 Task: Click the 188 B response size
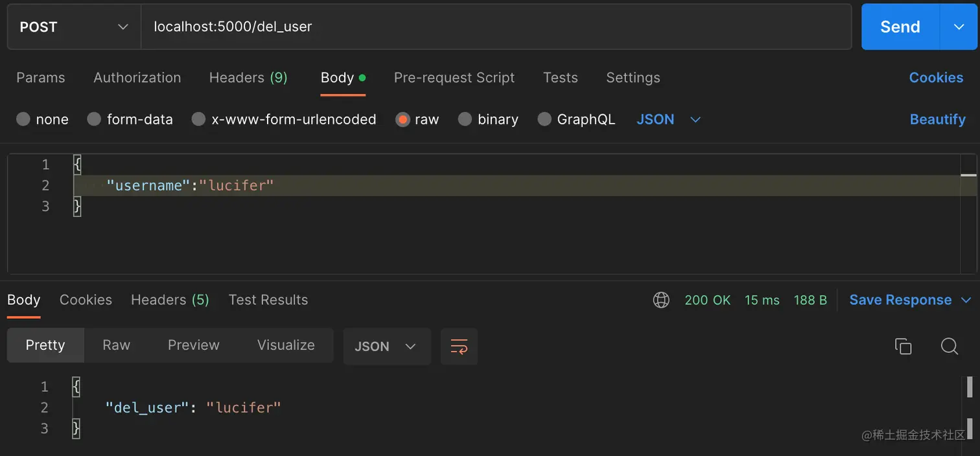pos(810,300)
